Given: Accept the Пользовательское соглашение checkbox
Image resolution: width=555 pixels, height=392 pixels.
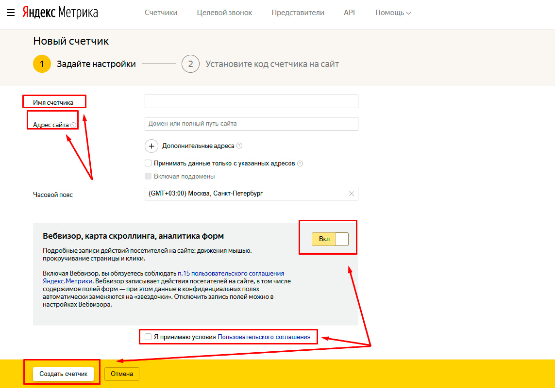Looking at the screenshot, I should [148, 337].
